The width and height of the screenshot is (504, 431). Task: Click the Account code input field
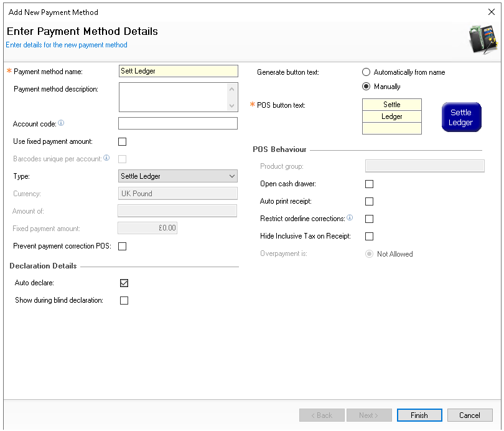coord(177,123)
